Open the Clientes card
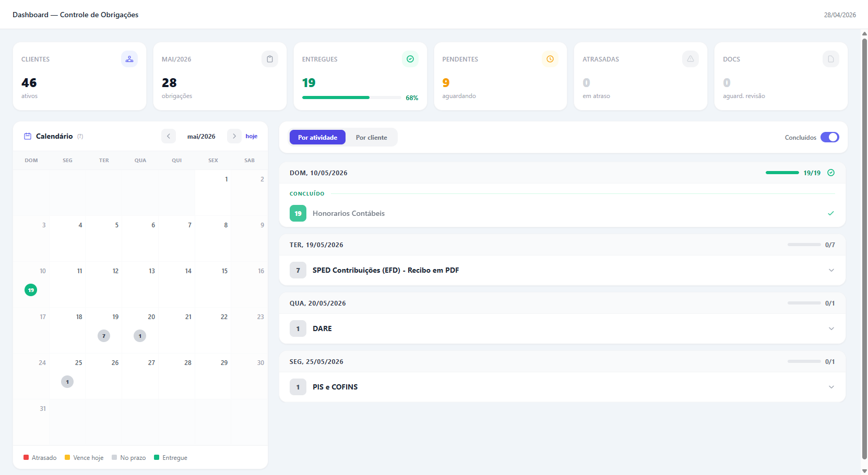The height and width of the screenshot is (475, 868). tap(79, 76)
